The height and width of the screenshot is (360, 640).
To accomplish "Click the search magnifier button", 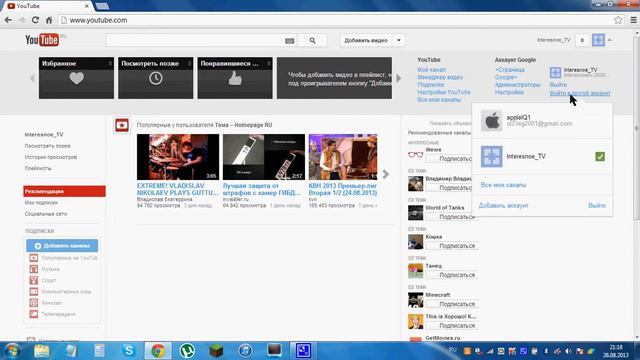I will coord(312,40).
